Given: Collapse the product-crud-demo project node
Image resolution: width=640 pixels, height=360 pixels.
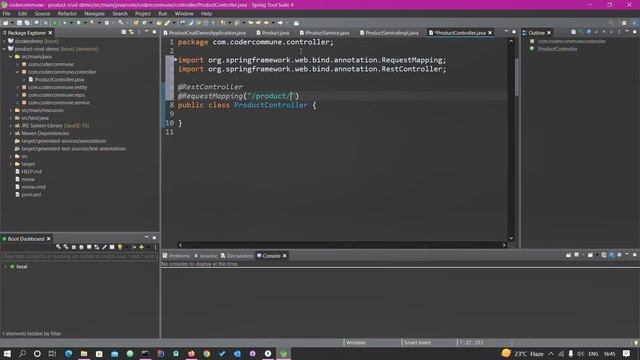Looking at the screenshot, I should (4, 49).
